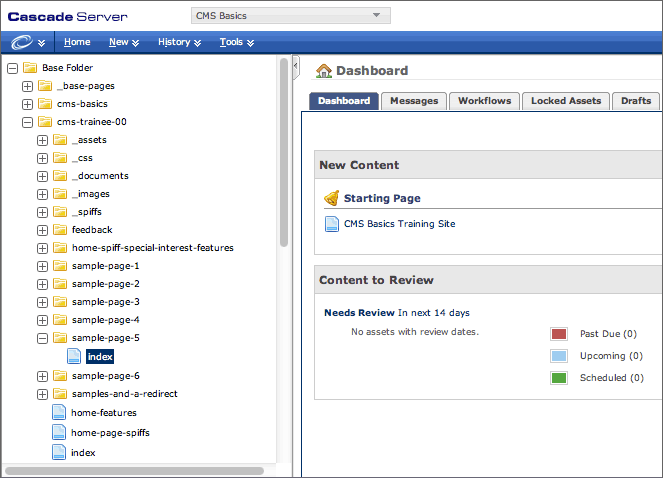Click the horizontal scrollbar under the tree

tap(134, 470)
